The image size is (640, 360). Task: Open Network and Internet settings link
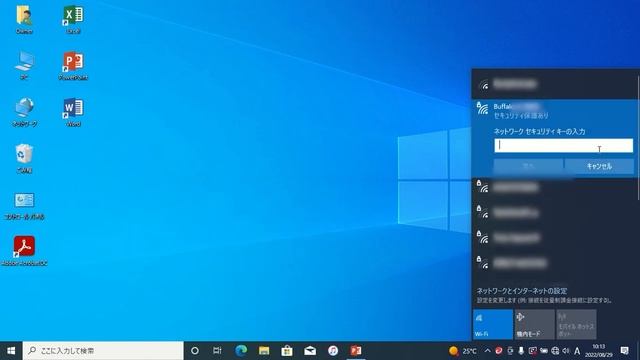(x=522, y=291)
